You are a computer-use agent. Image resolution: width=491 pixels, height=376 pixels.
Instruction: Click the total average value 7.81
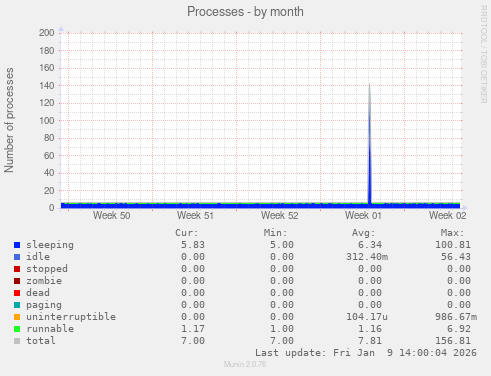(x=370, y=341)
